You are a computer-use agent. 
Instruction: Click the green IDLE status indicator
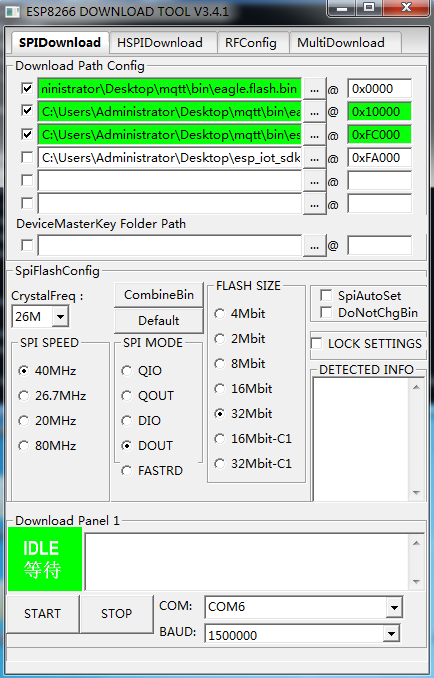(x=45, y=559)
